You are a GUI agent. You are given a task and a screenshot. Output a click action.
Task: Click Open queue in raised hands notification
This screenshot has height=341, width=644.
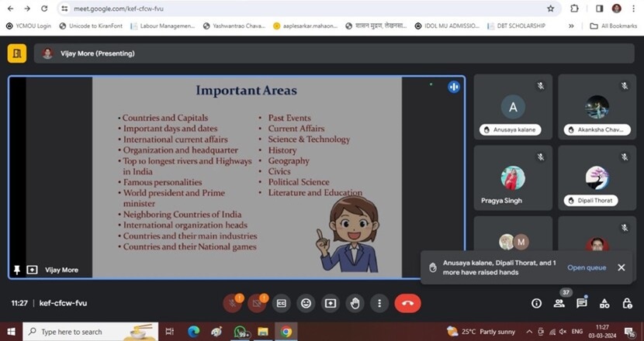coord(587,267)
